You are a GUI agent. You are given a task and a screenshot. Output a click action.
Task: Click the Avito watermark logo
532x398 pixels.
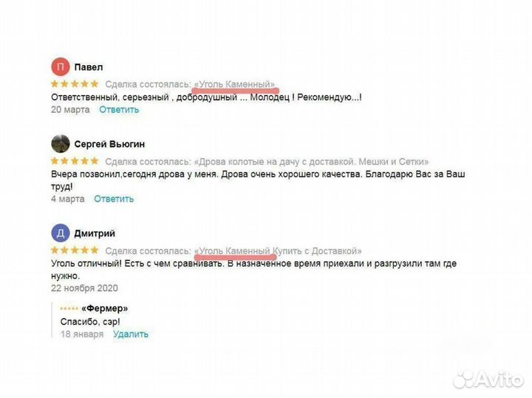tap(488, 379)
